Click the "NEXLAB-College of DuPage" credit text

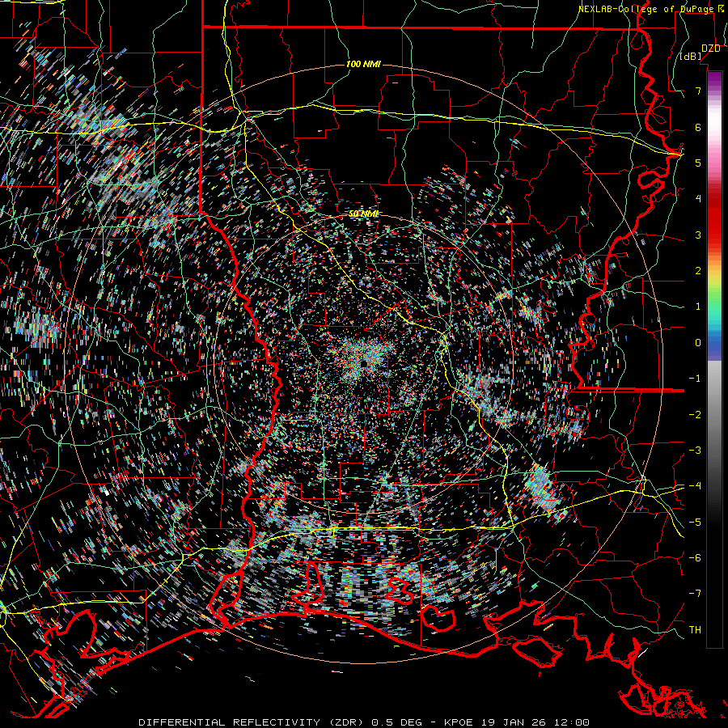(647, 9)
